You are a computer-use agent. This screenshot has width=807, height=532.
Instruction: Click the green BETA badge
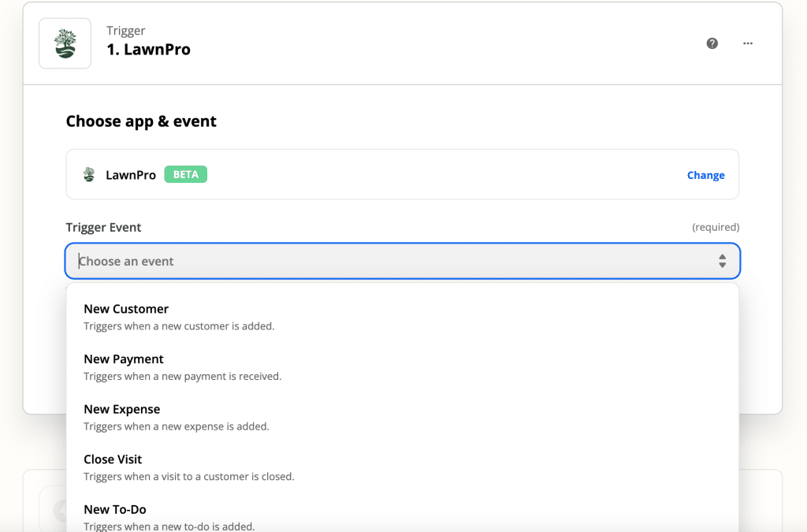tap(186, 174)
